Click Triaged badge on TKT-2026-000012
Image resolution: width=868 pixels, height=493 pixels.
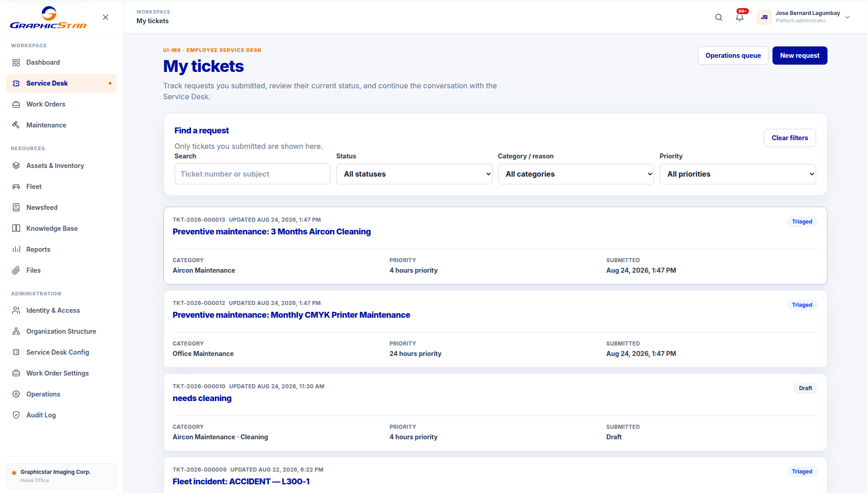coord(802,305)
